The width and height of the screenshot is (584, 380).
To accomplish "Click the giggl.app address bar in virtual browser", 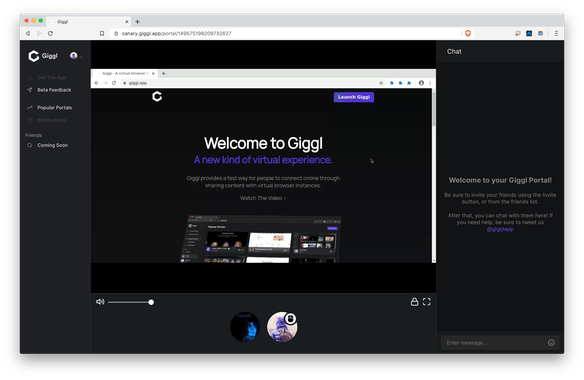I will click(250, 83).
